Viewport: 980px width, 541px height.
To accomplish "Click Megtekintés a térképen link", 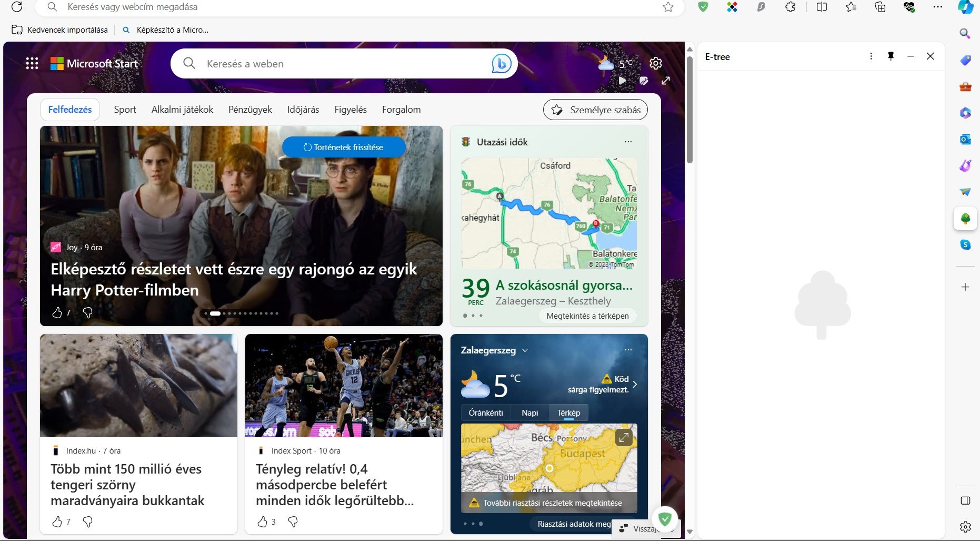I will click(587, 316).
